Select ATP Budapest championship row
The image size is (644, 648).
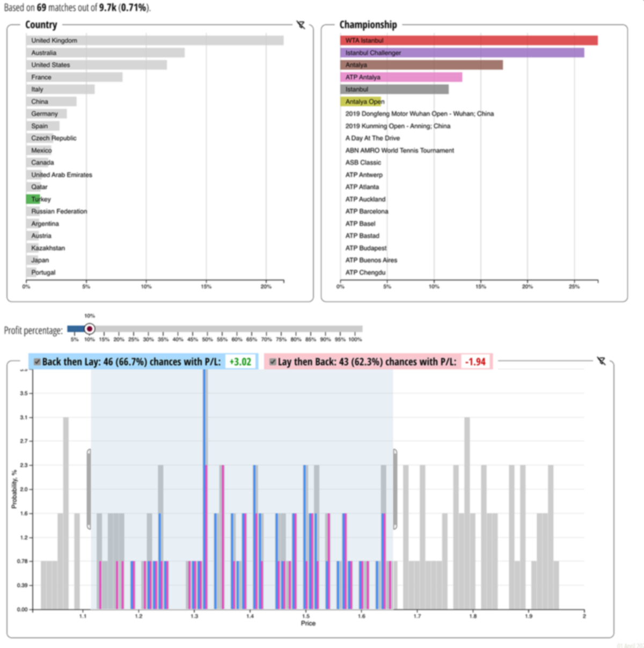(x=366, y=248)
